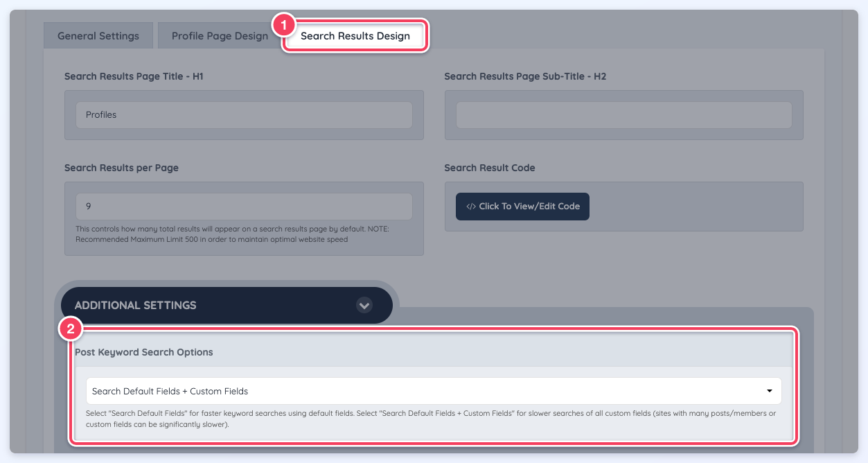Switch to the General Settings tab
868x463 pixels.
98,36
